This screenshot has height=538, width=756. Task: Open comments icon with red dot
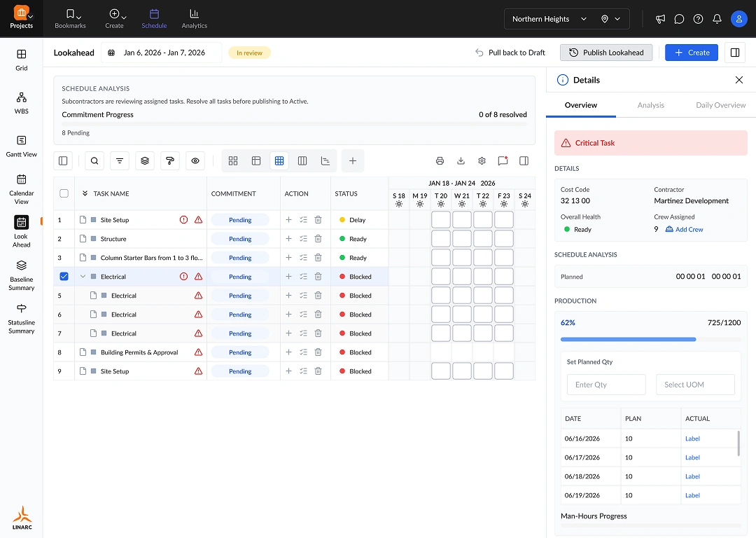(x=503, y=160)
